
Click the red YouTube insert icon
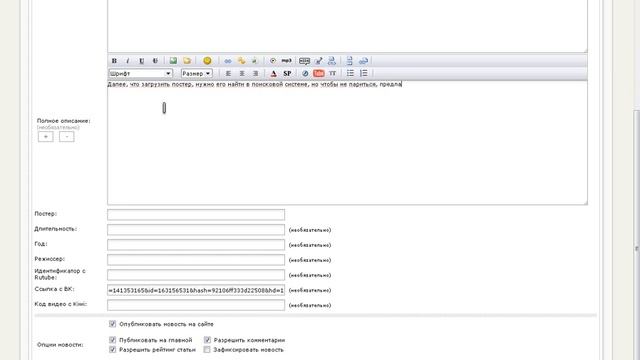pyautogui.click(x=319, y=73)
